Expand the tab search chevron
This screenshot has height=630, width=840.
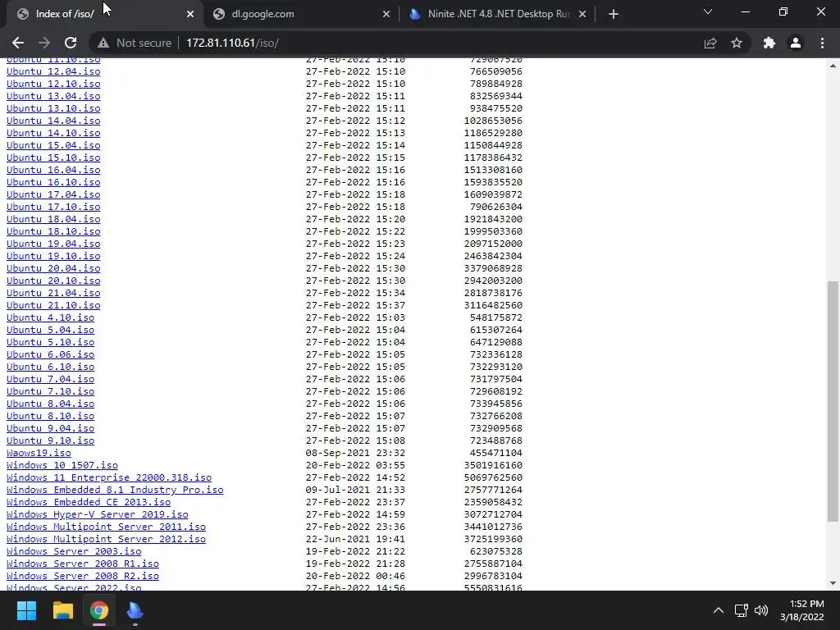tap(708, 11)
